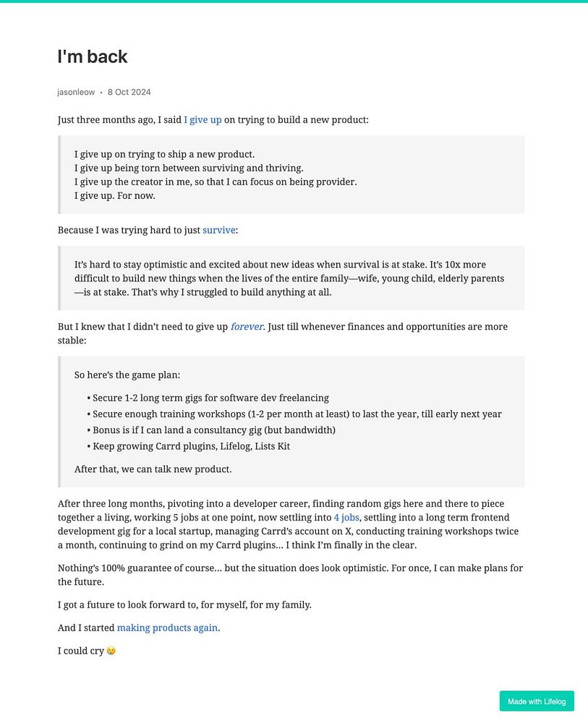Click the bullet about training workshops
The image size is (588, 723).
coord(297,414)
